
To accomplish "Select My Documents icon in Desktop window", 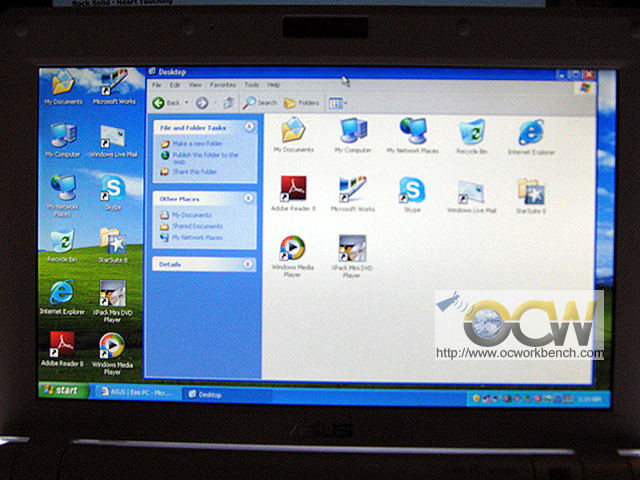I will click(x=293, y=135).
